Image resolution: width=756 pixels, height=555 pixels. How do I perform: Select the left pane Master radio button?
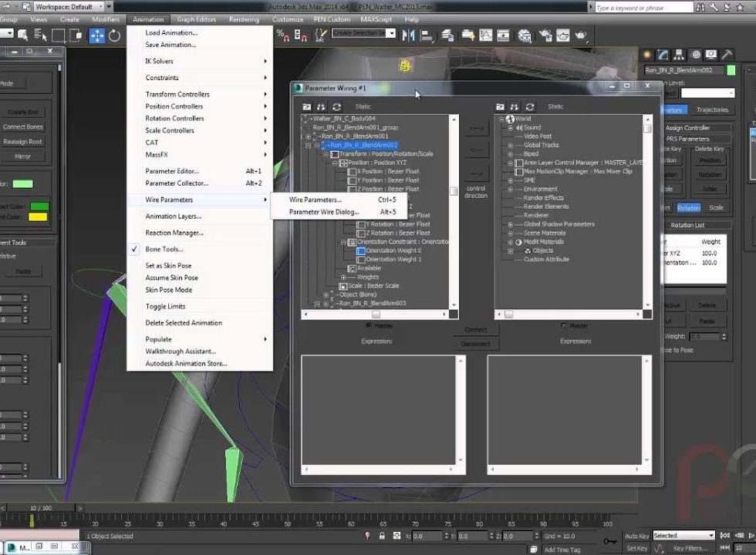click(369, 325)
